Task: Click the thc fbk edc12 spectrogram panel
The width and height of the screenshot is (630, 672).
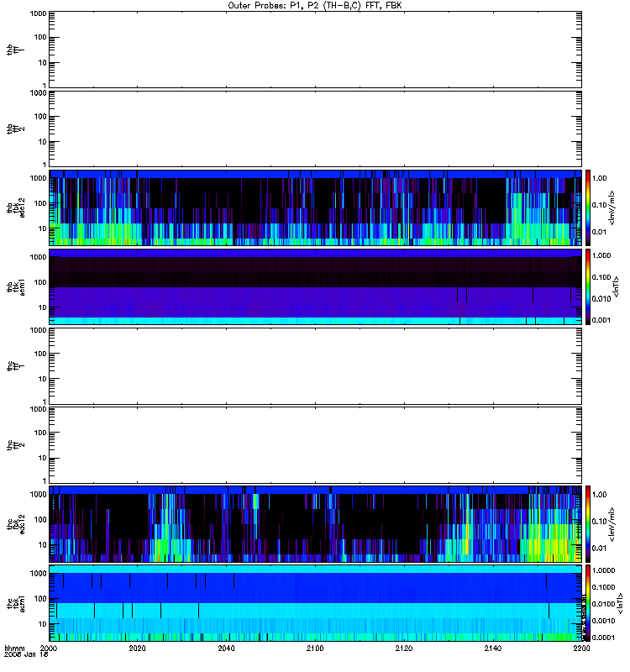Action: tap(316, 524)
